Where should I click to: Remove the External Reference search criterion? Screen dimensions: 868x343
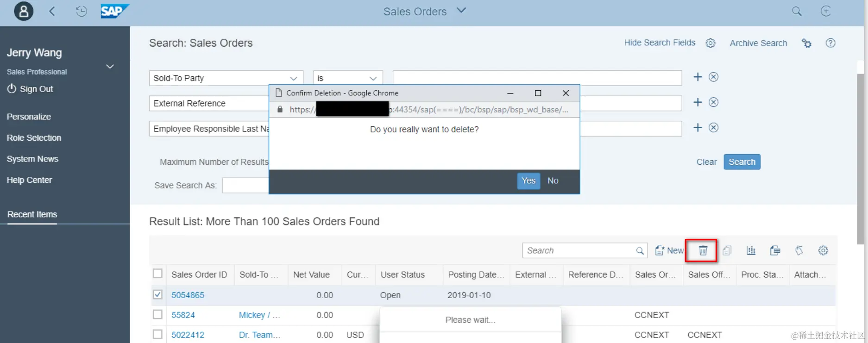714,102
